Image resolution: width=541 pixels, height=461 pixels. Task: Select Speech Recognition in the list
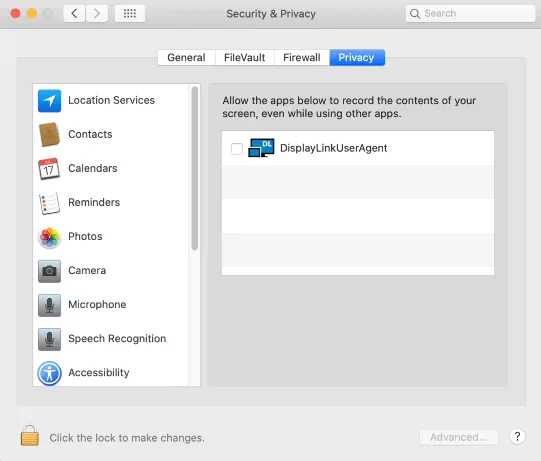pos(117,339)
